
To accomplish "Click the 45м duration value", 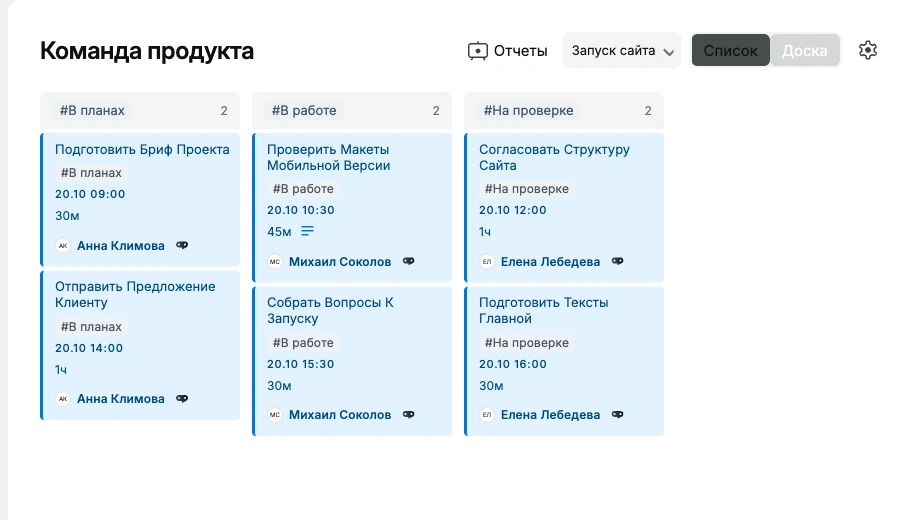I will (279, 232).
